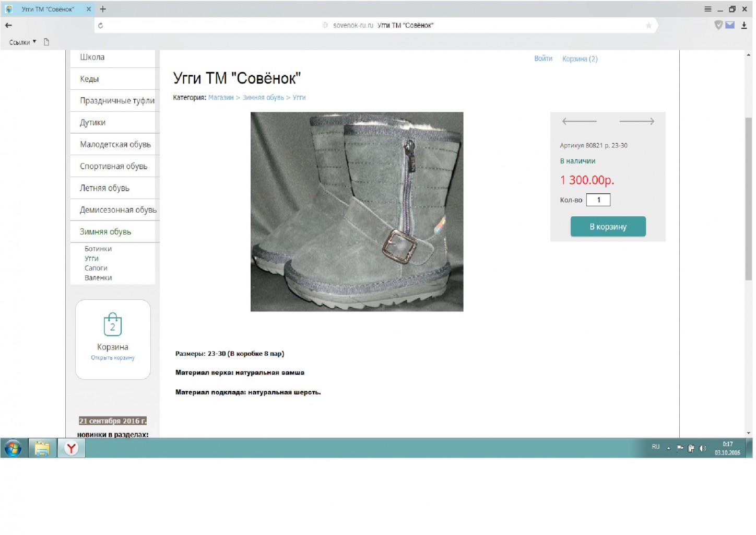
Task: Click the Войти login link
Action: 543,59
